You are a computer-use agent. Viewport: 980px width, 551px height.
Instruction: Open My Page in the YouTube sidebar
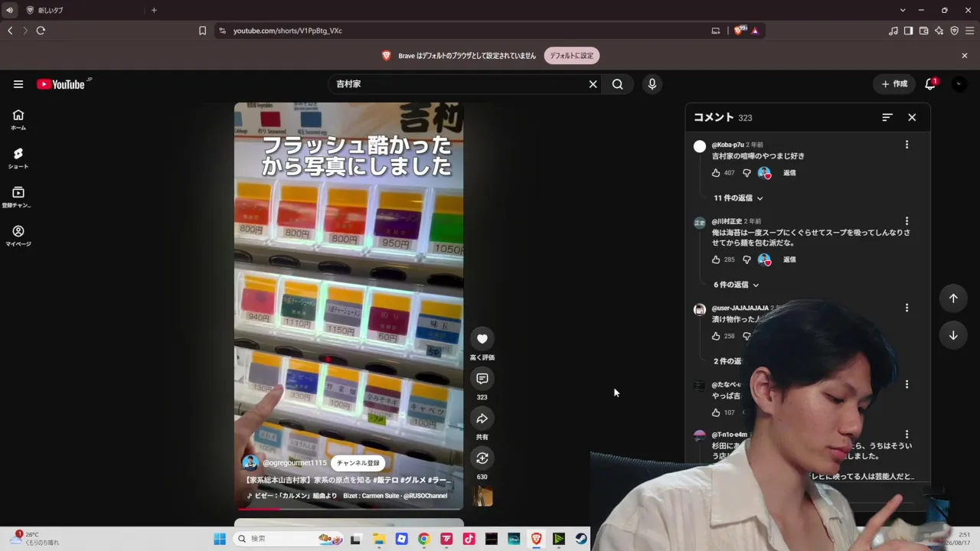point(18,236)
